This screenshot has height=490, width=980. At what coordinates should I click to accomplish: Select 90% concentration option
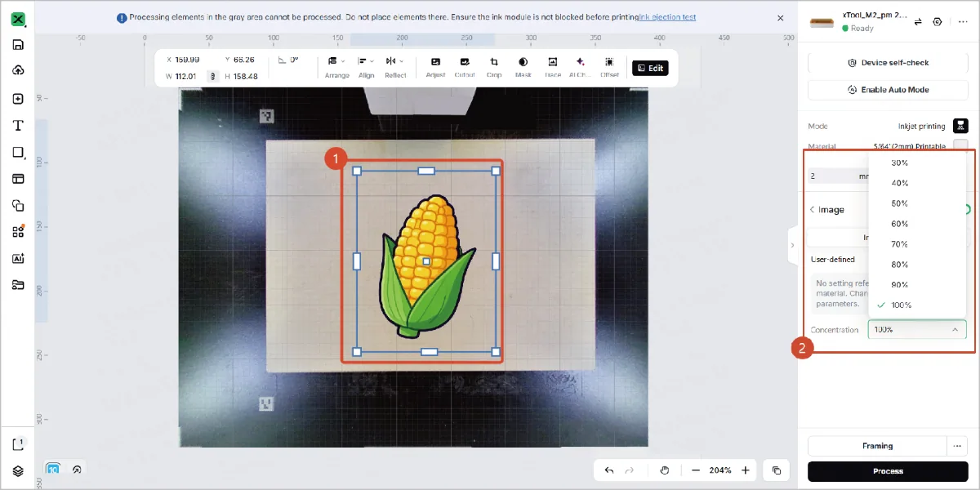point(917,285)
